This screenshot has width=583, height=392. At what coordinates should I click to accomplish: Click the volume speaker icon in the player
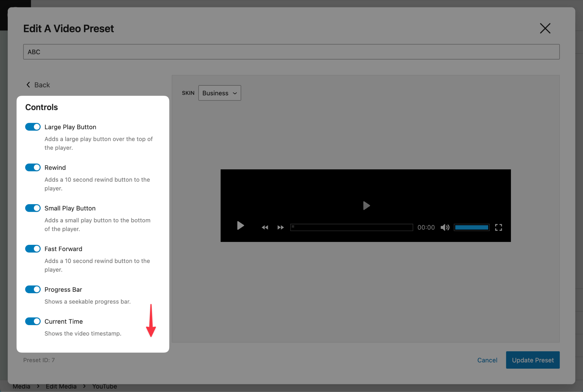point(444,227)
